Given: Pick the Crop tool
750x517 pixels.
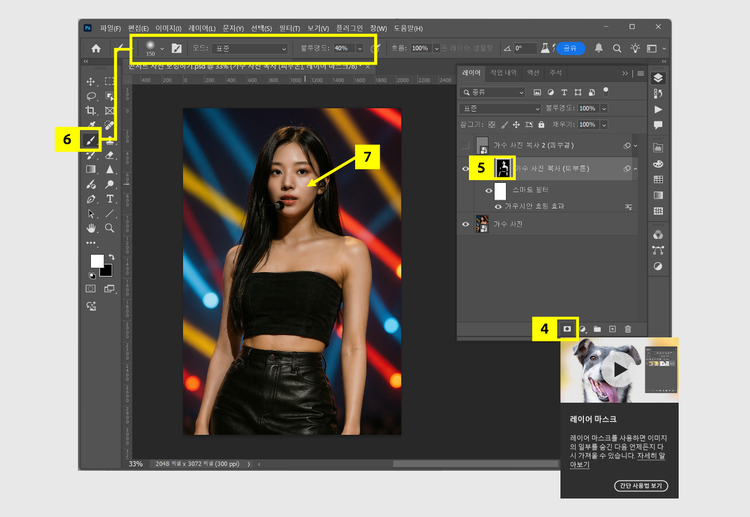Looking at the screenshot, I should (91, 110).
